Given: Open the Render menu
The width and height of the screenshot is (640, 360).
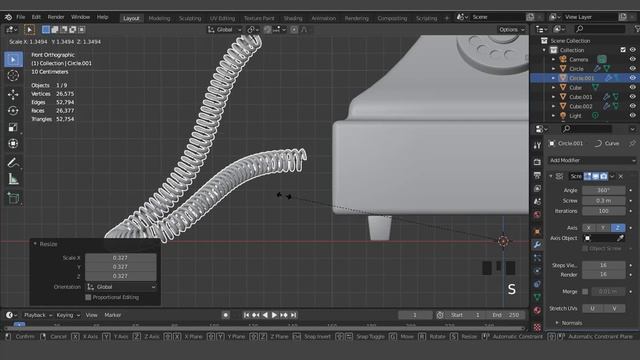Looking at the screenshot, I should [56, 17].
